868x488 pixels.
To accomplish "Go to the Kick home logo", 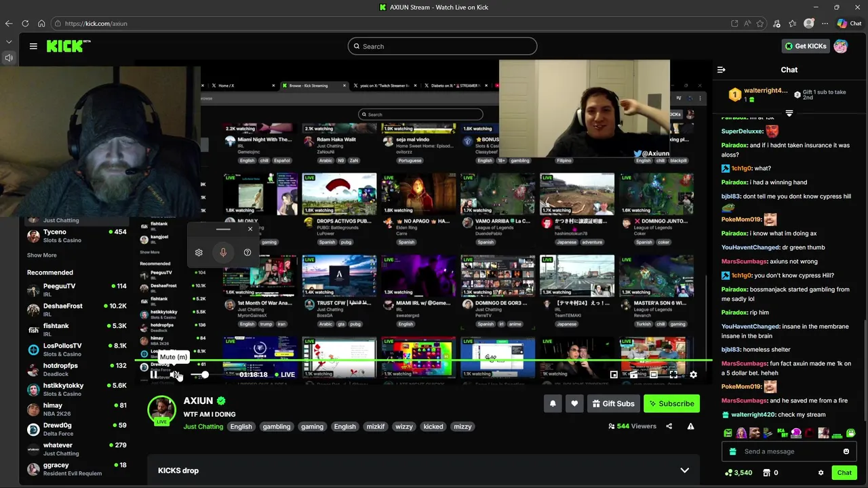I will coord(68,46).
